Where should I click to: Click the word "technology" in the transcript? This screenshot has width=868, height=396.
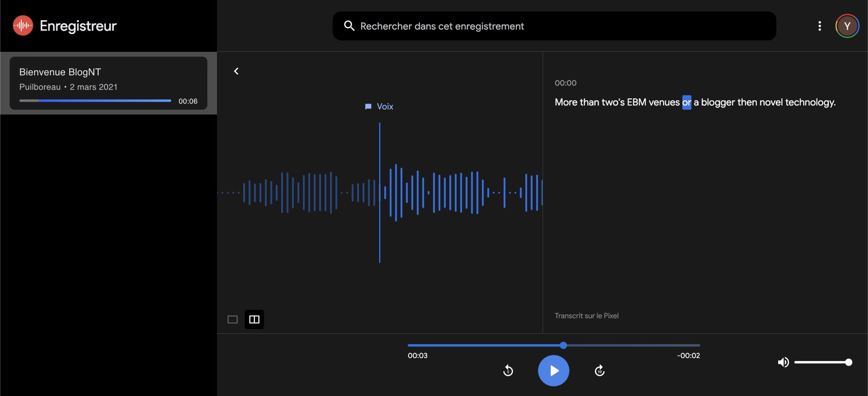click(810, 102)
